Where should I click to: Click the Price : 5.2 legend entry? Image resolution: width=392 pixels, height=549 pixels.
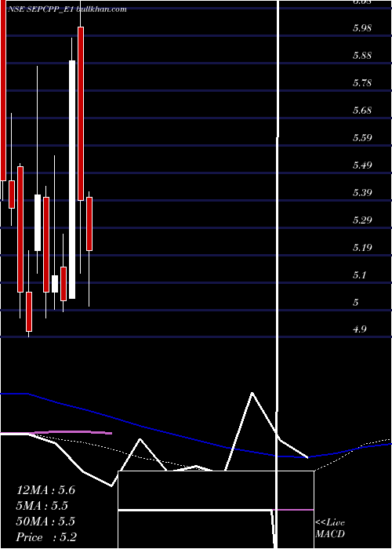(x=47, y=536)
